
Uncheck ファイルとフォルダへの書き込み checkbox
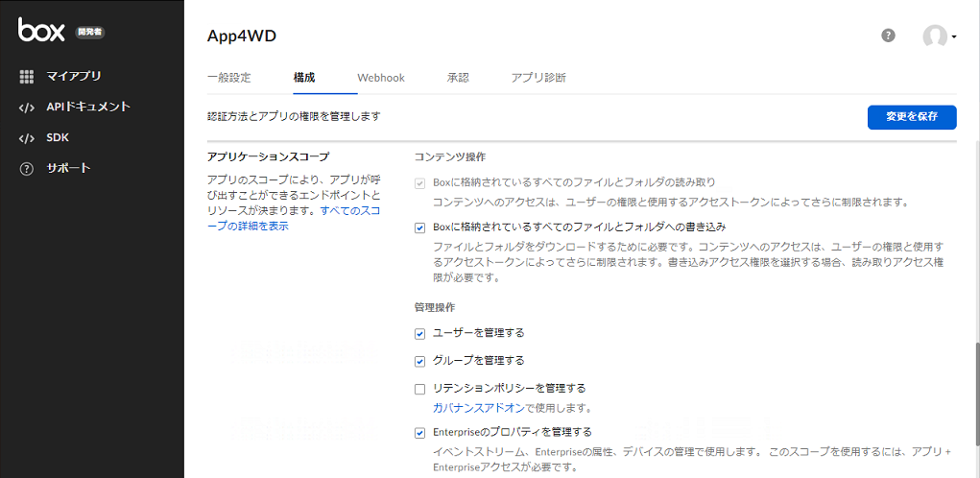(x=420, y=227)
